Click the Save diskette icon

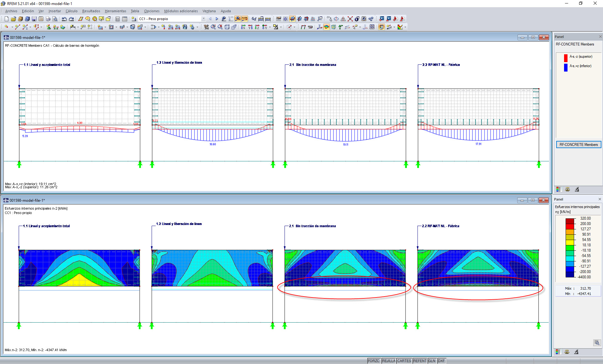(34, 19)
